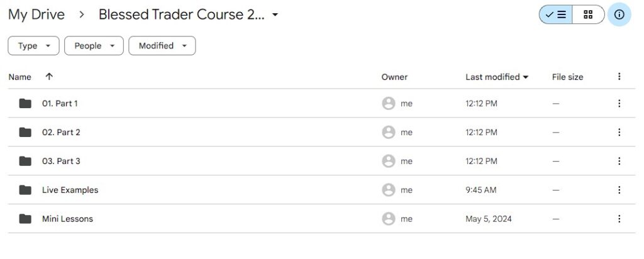Viewport: 644px width, 259px height.
Task: Click the owner avatar for Mini Lessons
Action: (389, 219)
